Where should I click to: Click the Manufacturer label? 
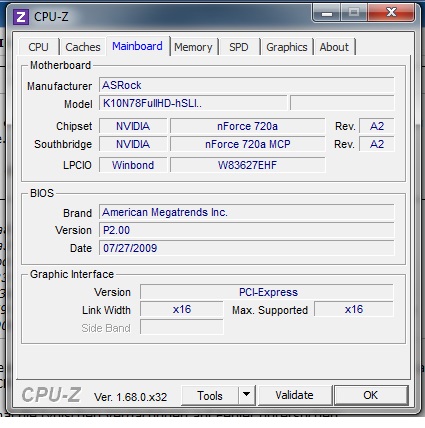[59, 86]
